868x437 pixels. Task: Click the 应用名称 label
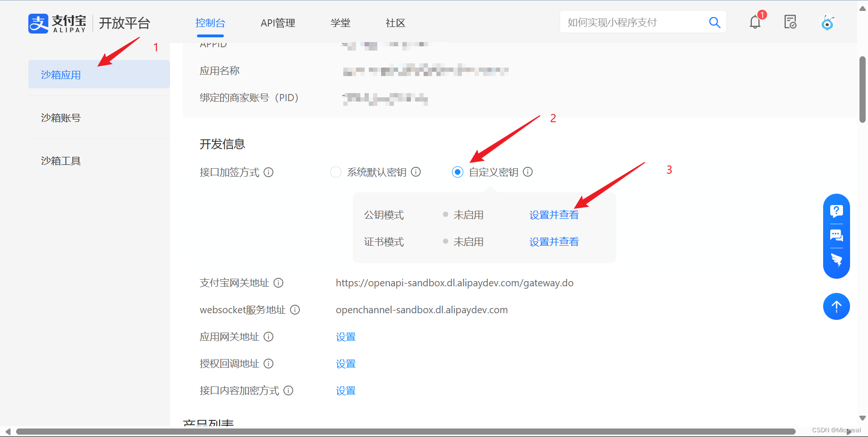coord(220,70)
